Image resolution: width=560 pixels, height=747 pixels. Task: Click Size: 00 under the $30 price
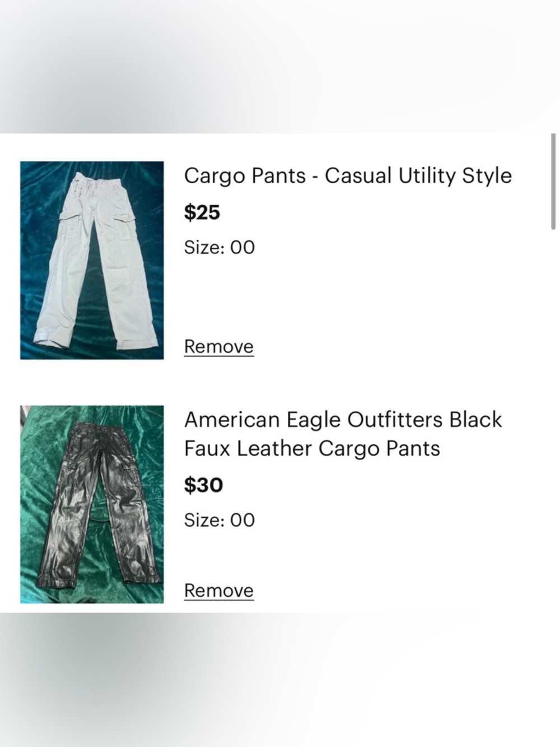pos(219,519)
